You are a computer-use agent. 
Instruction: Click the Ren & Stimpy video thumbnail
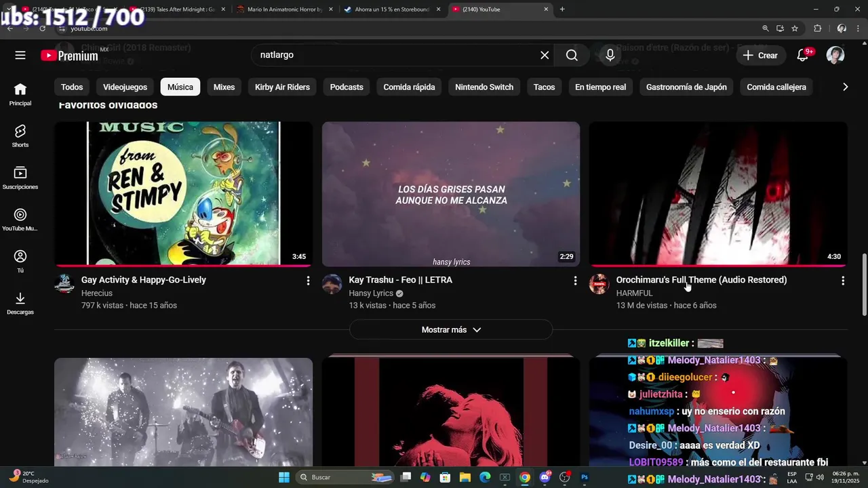tap(183, 194)
